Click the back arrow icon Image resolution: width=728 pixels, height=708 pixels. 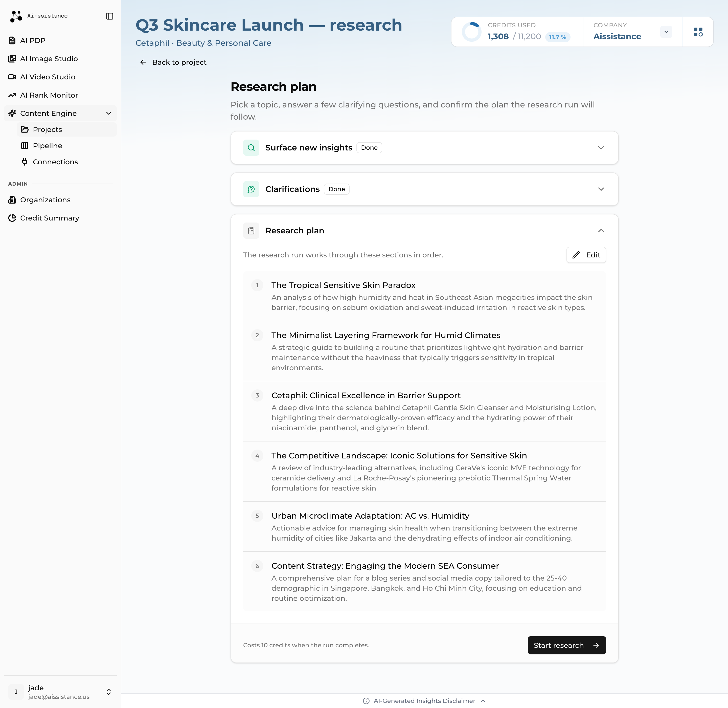coord(143,62)
